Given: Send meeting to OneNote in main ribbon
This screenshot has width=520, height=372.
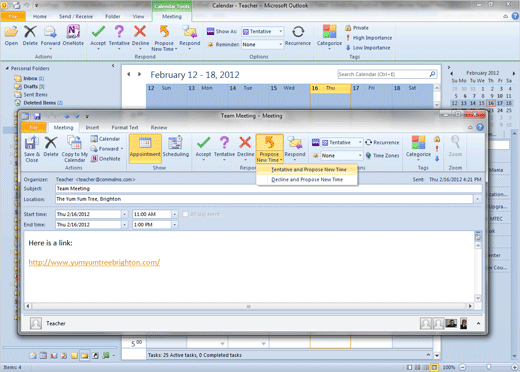Looking at the screenshot, I should point(73,36).
